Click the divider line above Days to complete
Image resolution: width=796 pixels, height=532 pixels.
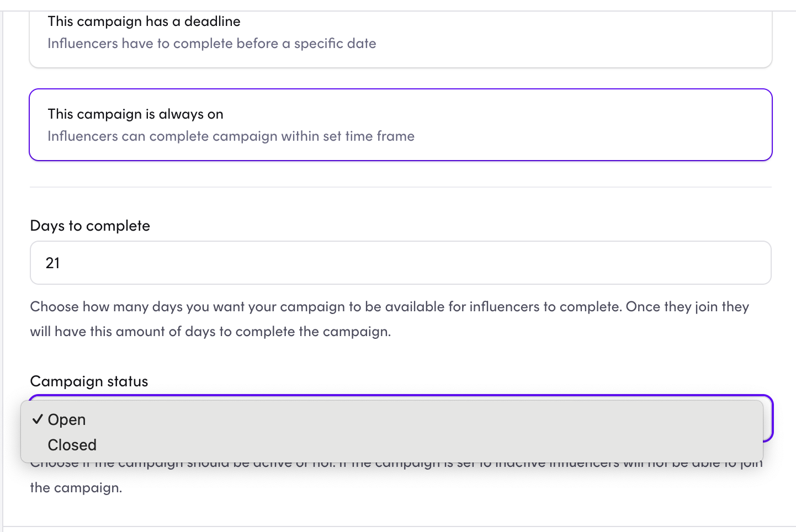(400, 187)
